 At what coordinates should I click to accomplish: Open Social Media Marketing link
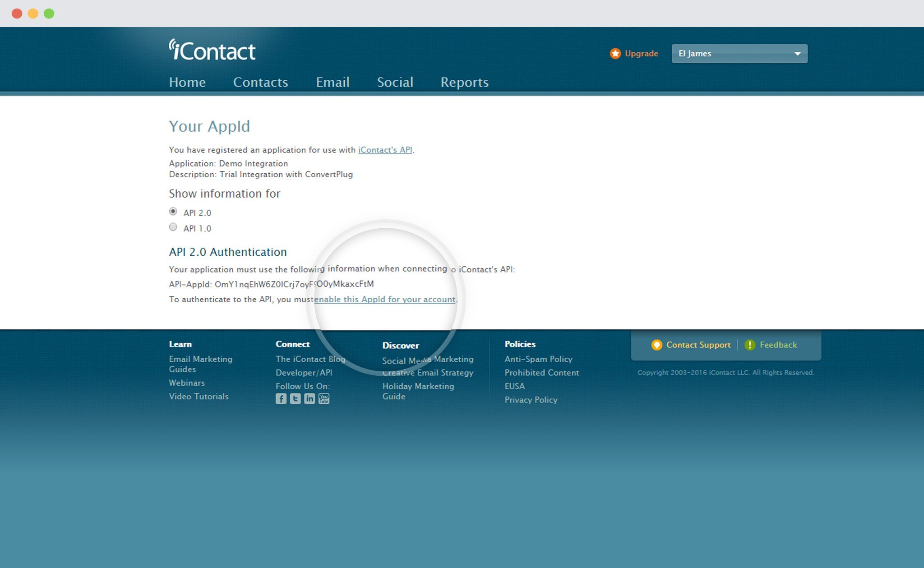coord(428,360)
